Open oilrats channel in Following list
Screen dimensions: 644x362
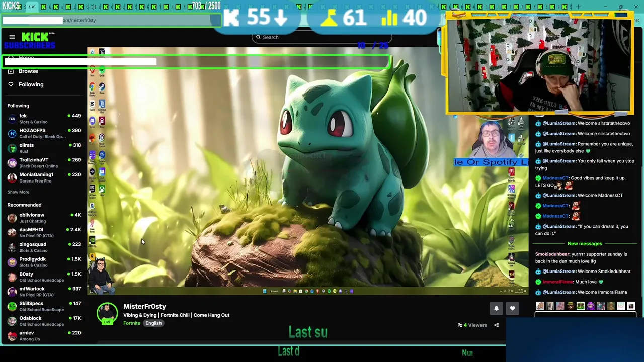pyautogui.click(x=44, y=148)
